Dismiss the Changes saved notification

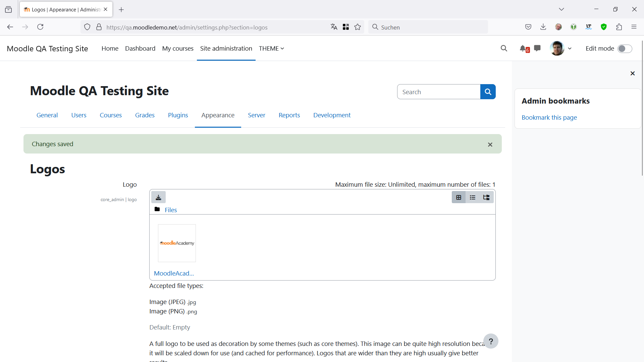pyautogui.click(x=490, y=144)
